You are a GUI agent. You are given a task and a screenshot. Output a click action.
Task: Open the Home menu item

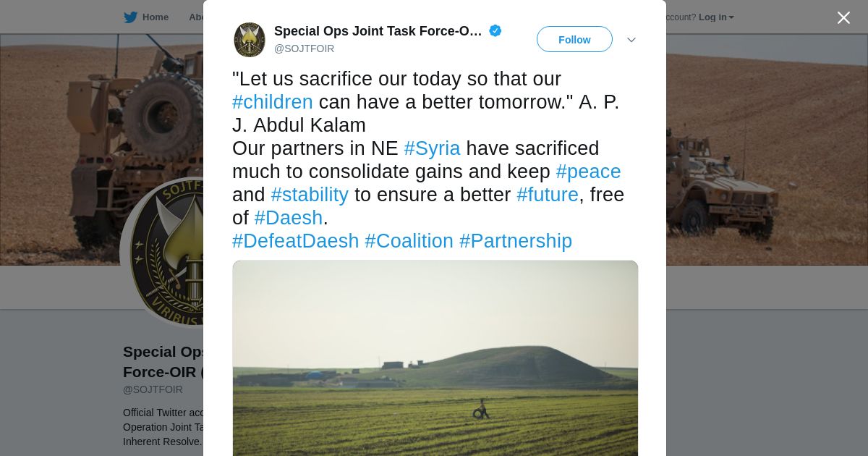155,17
